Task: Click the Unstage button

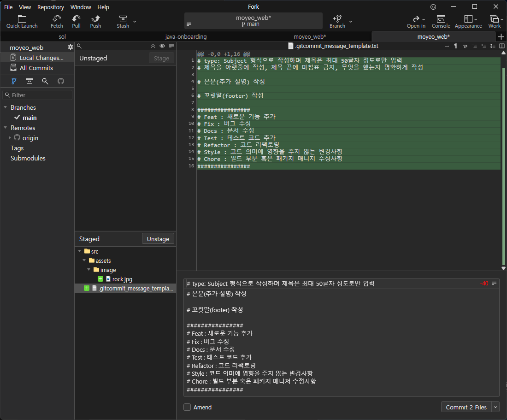Action: click(158, 239)
